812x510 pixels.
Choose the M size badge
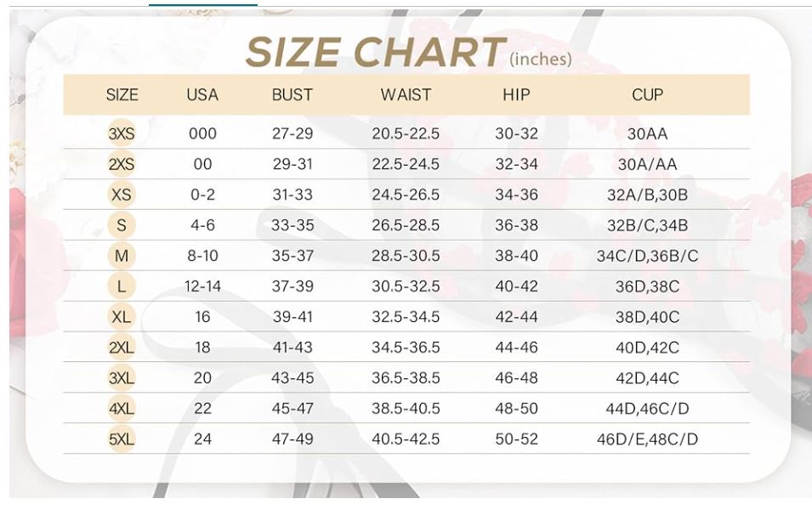coord(122,256)
